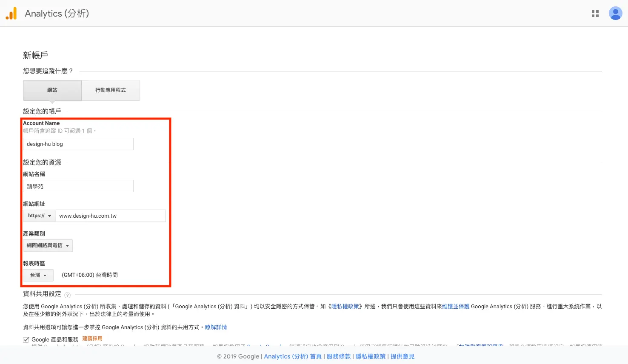Click the 網站名稱 input field
The width and height of the screenshot is (628, 364).
coord(78,186)
